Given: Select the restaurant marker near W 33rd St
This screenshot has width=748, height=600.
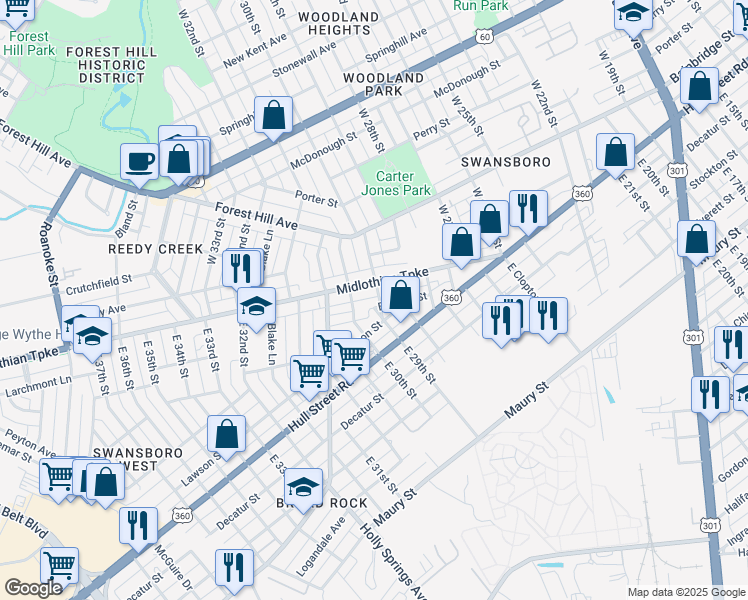Looking at the screenshot, I should (x=241, y=267).
